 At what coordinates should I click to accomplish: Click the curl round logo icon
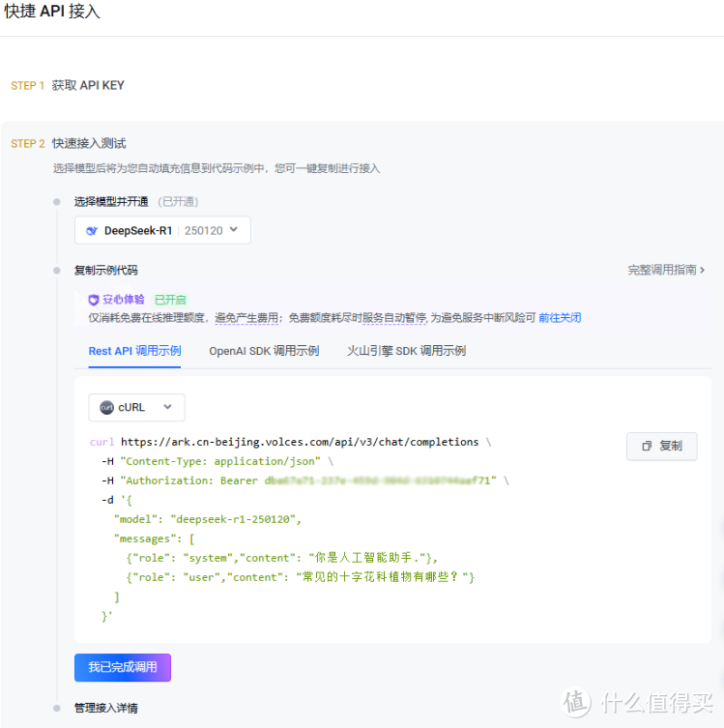tap(106, 408)
